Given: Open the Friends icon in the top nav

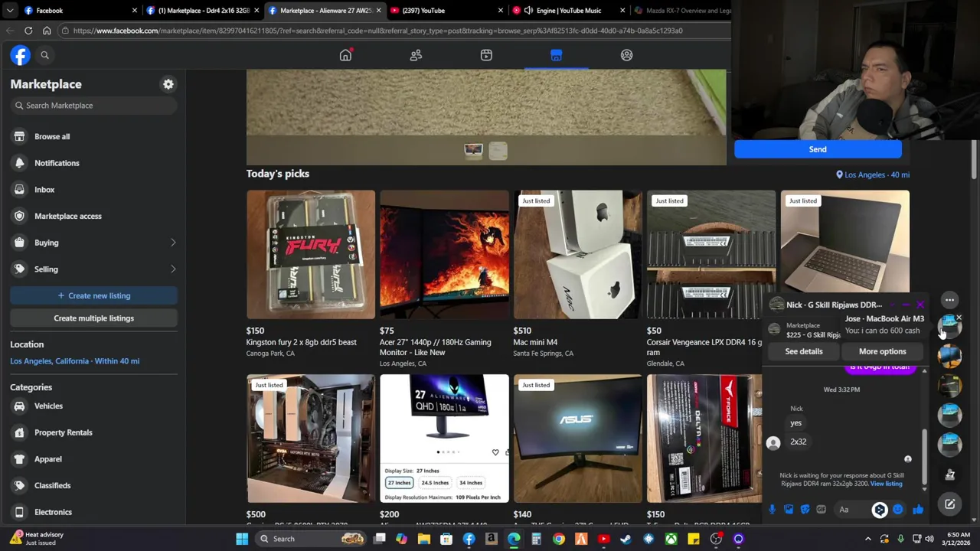Looking at the screenshot, I should pyautogui.click(x=416, y=55).
